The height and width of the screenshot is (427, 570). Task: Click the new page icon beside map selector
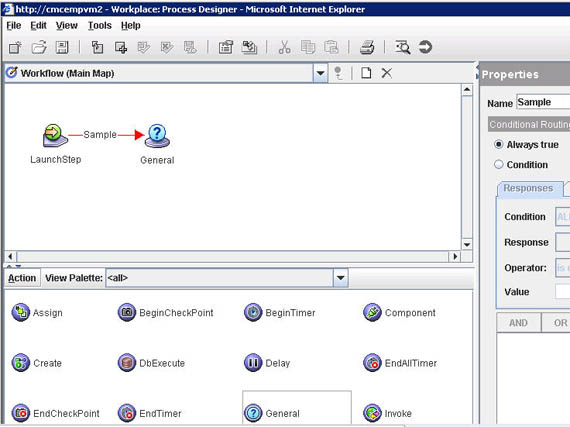(x=366, y=73)
